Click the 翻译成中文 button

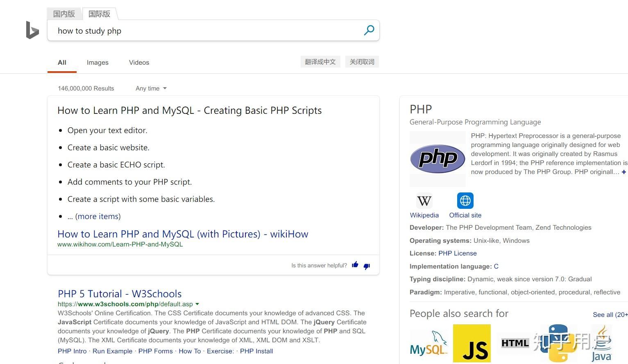click(x=320, y=62)
